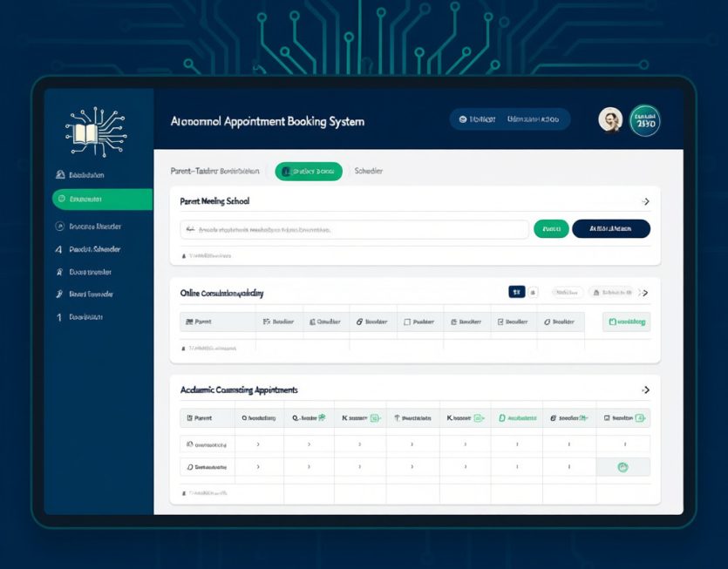Switch to the Scheduler tab
Screen dimensions: 728x569
pyautogui.click(x=369, y=172)
